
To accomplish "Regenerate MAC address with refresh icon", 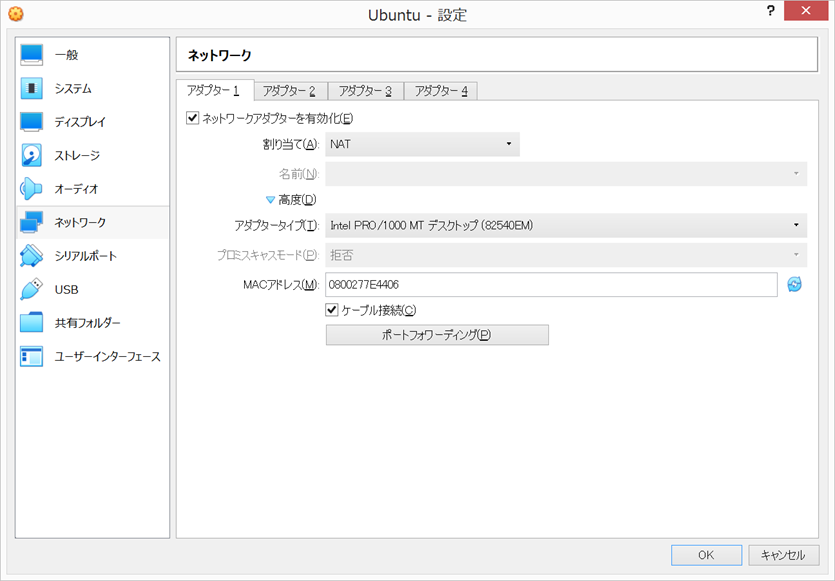I will (794, 284).
